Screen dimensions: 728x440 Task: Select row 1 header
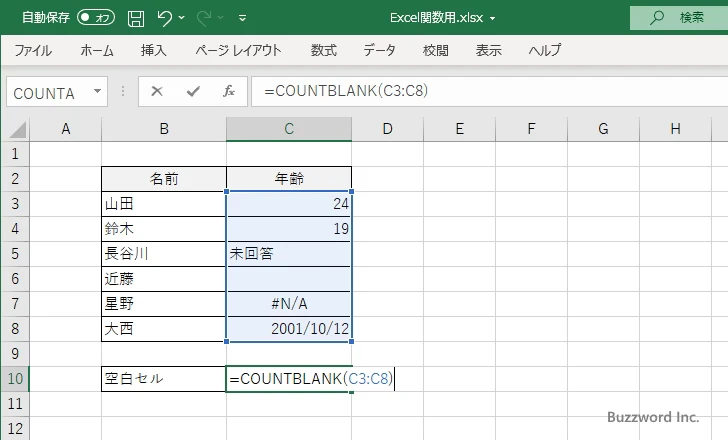click(x=15, y=154)
